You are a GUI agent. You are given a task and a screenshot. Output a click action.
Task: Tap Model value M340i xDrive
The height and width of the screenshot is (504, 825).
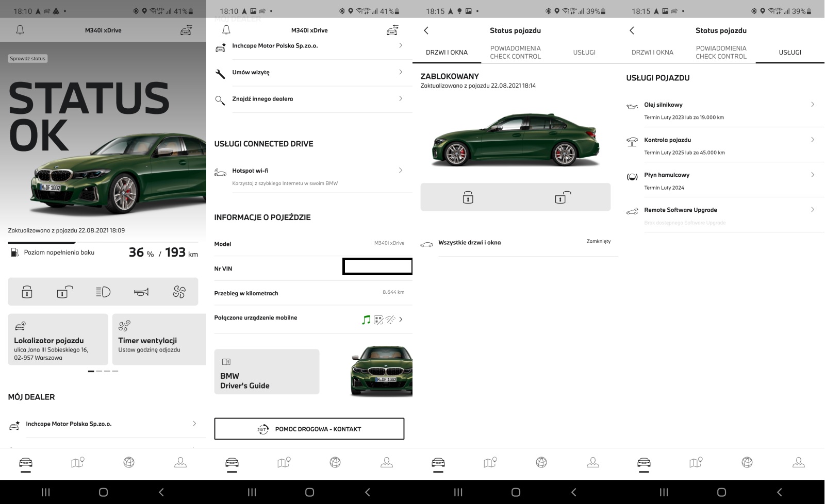[389, 243]
